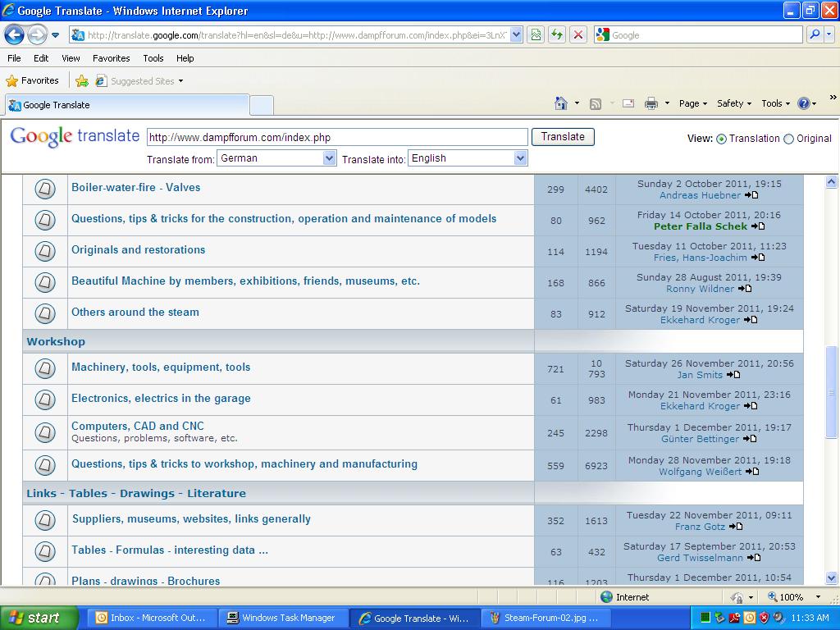Click into the browser address bar
The width and height of the screenshot is (840, 630).
tap(297, 35)
